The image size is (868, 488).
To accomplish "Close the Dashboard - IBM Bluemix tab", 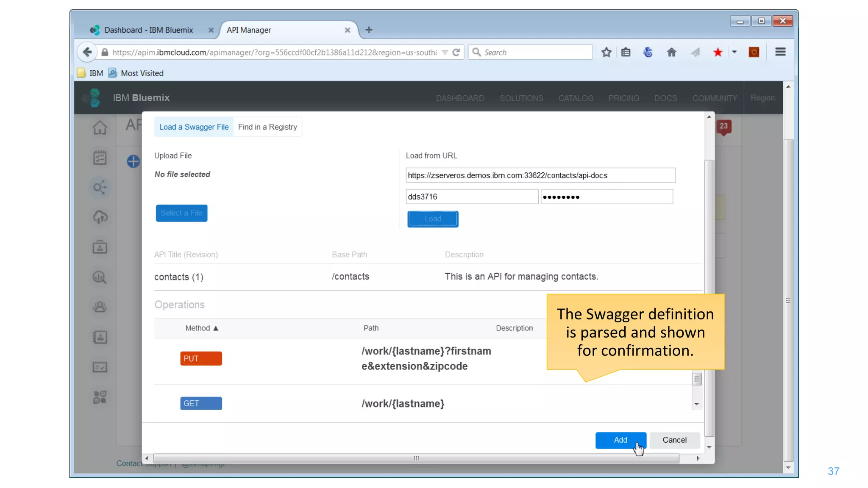I will click(x=211, y=30).
